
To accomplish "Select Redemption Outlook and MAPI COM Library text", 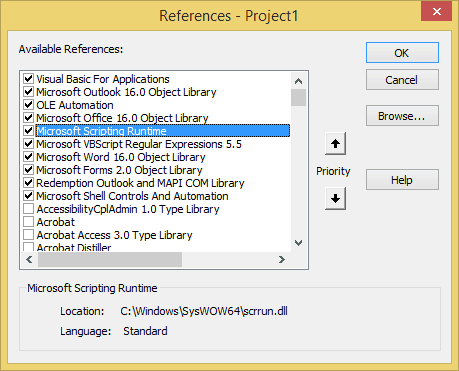I will [140, 183].
